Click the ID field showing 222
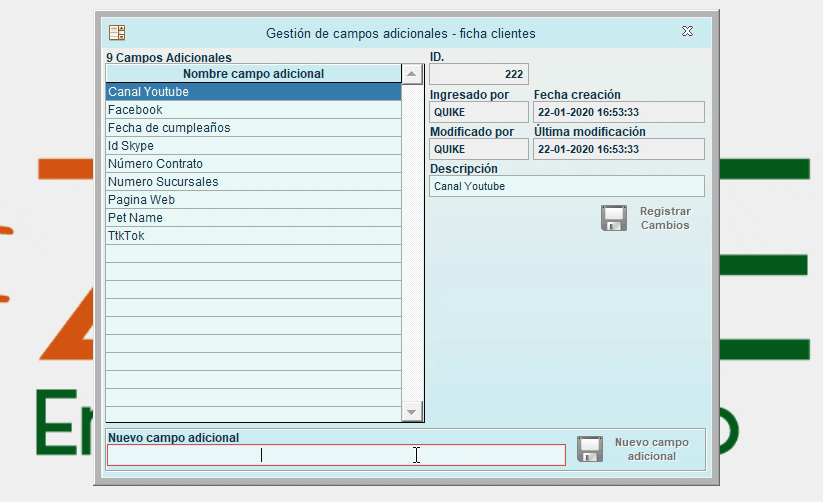 tap(479, 74)
